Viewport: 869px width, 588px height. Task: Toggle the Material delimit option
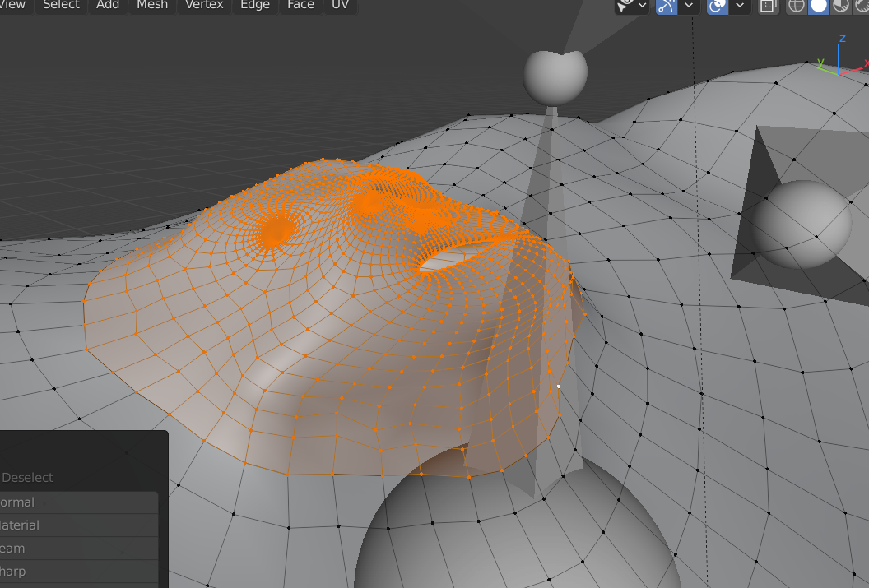(x=79, y=525)
